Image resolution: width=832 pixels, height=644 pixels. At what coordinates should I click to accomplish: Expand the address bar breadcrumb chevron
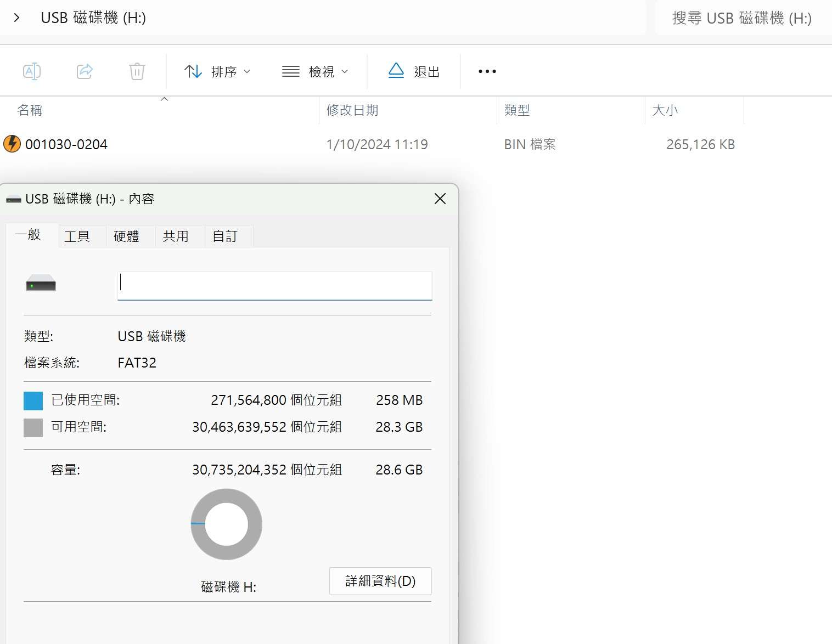(x=16, y=18)
